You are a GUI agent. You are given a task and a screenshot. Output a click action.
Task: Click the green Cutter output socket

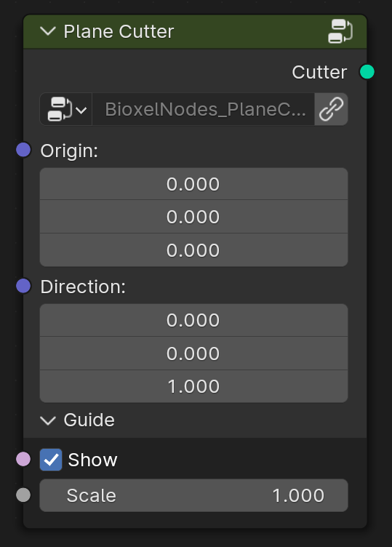(x=367, y=72)
